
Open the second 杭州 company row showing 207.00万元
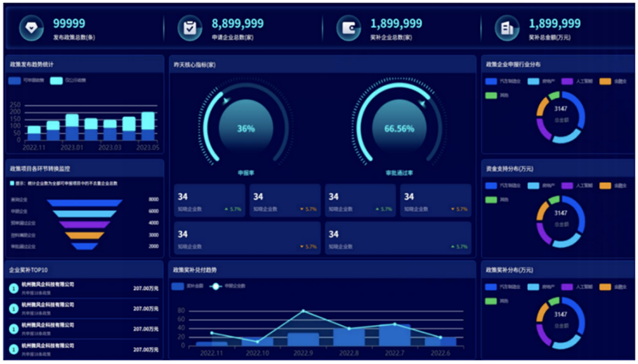tap(84, 308)
